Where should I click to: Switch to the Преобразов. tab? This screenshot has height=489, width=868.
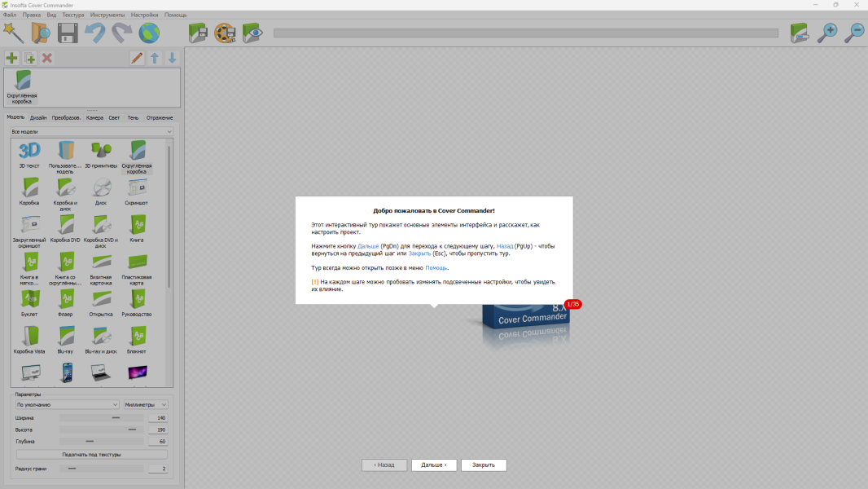click(66, 117)
